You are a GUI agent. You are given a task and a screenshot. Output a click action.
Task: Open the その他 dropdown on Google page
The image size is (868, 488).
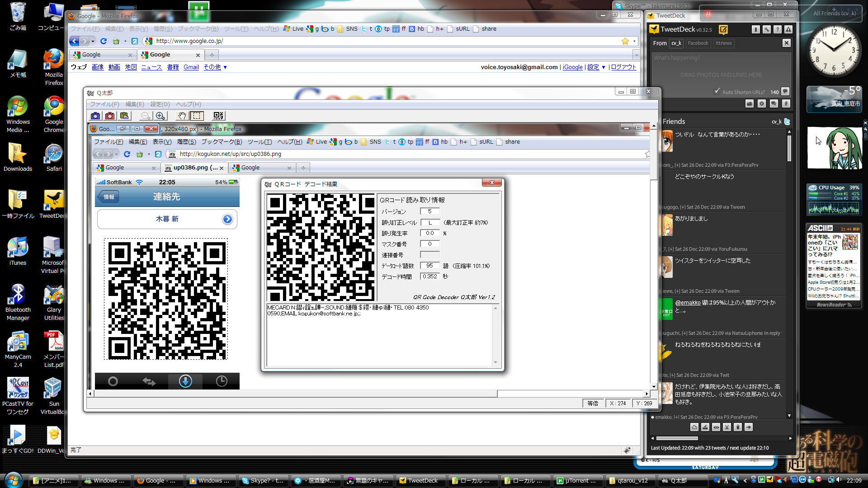(215, 67)
